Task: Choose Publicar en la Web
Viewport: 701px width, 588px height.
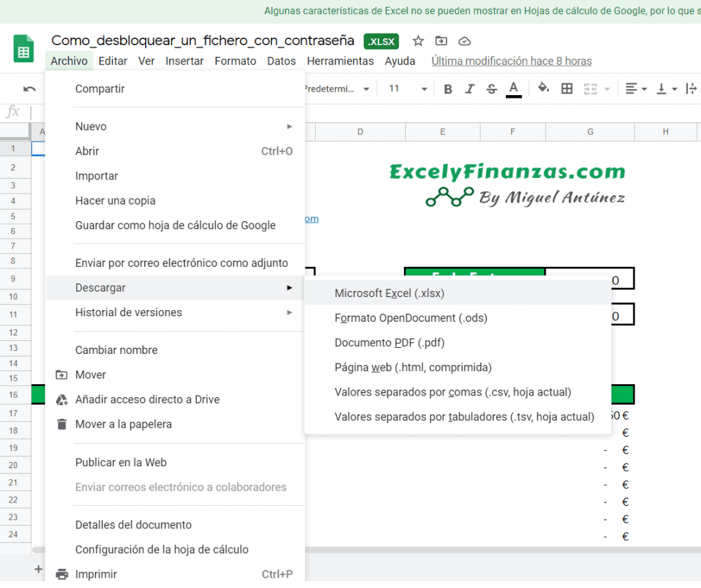Action: 175,462
